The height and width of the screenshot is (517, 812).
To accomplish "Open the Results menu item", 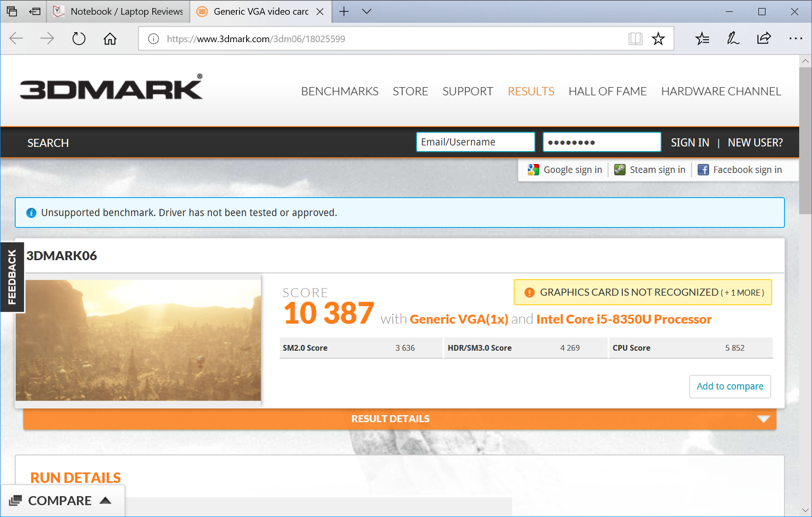I will pos(531,91).
